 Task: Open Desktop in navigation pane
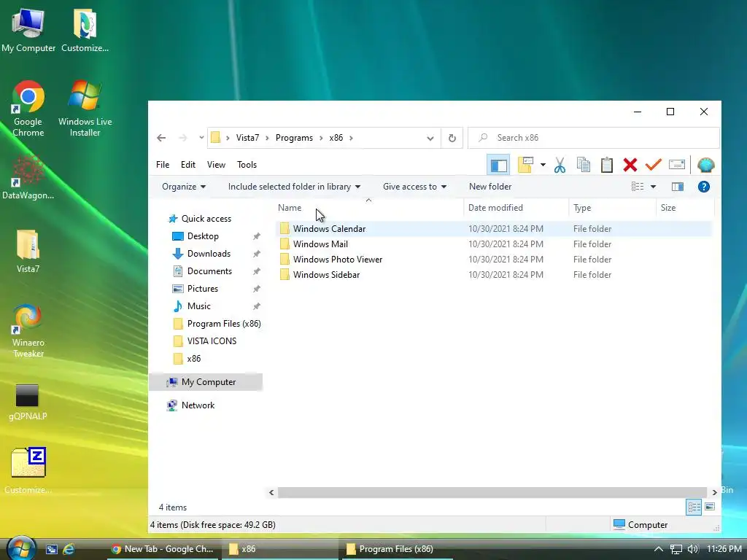click(x=203, y=236)
